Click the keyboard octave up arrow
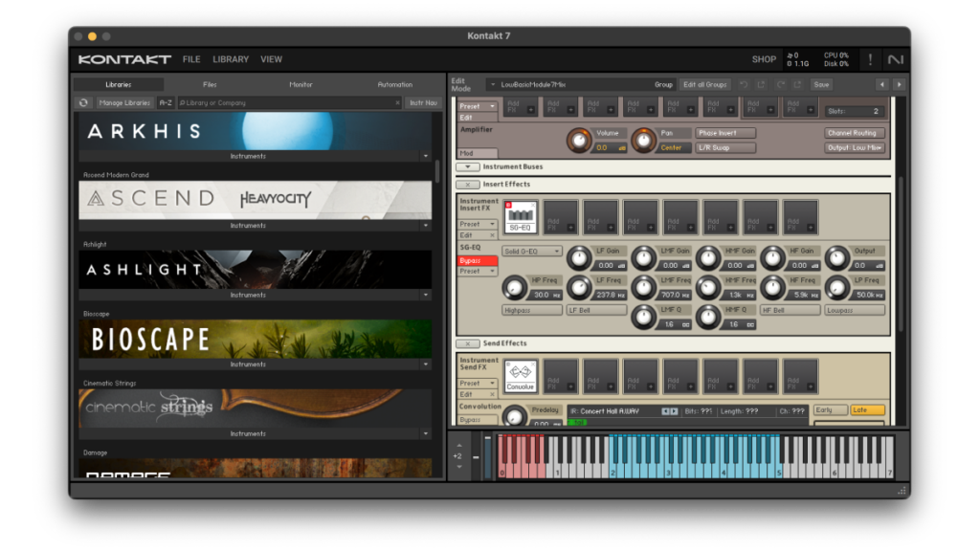Viewport: 980px width, 551px height. click(459, 446)
